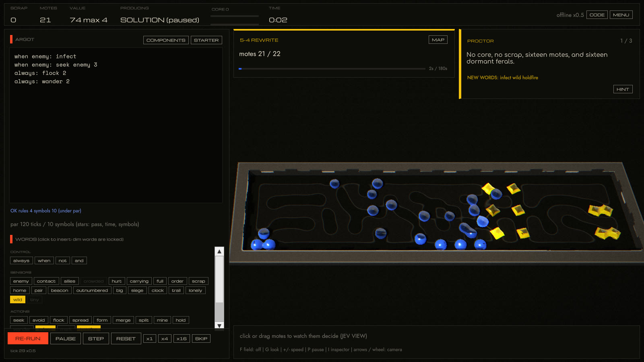Insert the 'allies' sensor word
This screenshot has width=644, height=362.
point(70,281)
